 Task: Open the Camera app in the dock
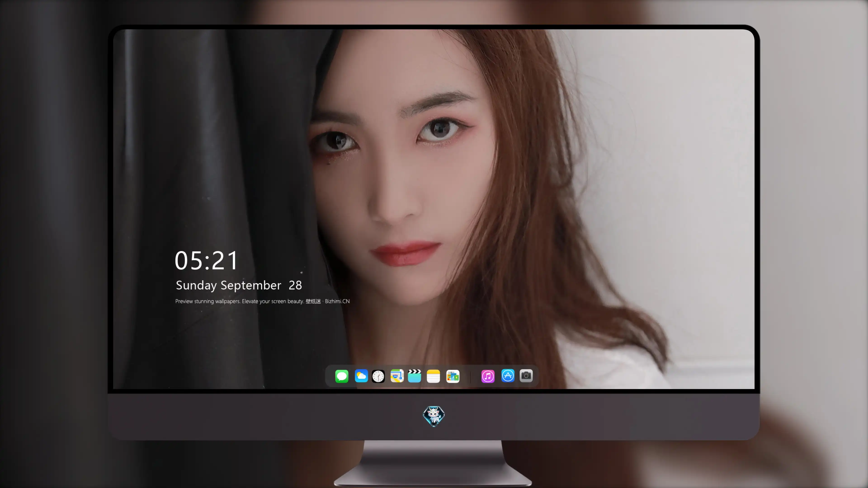526,375
